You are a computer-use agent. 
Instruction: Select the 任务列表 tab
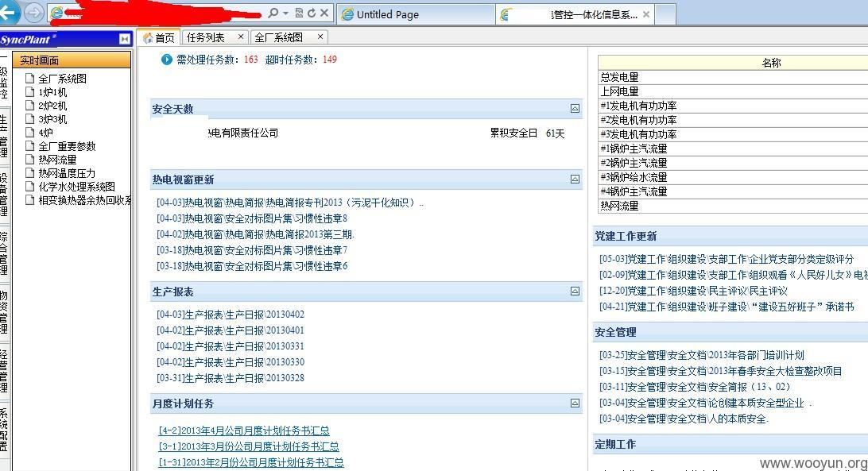coord(206,37)
